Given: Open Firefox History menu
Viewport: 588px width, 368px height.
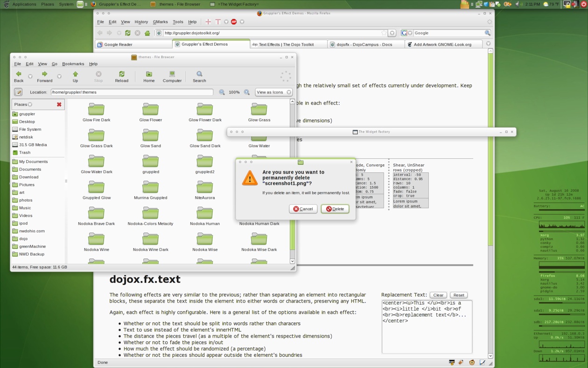Looking at the screenshot, I should click(x=141, y=22).
